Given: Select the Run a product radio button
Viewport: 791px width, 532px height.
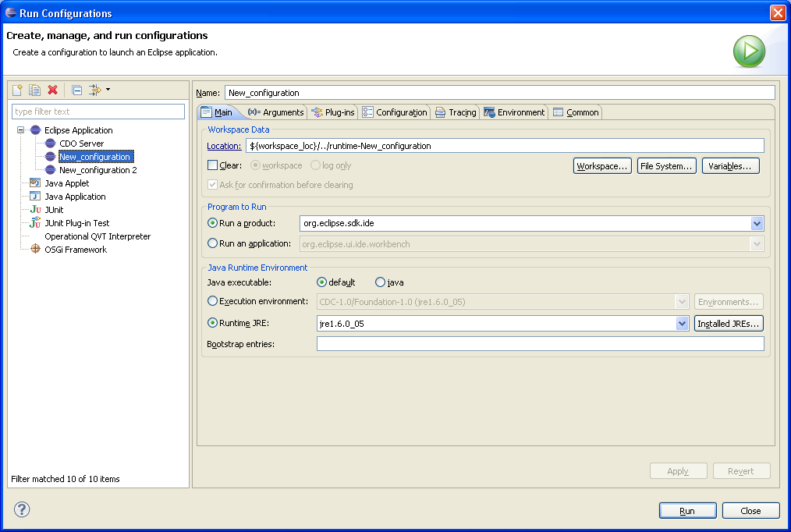Looking at the screenshot, I should 212,222.
